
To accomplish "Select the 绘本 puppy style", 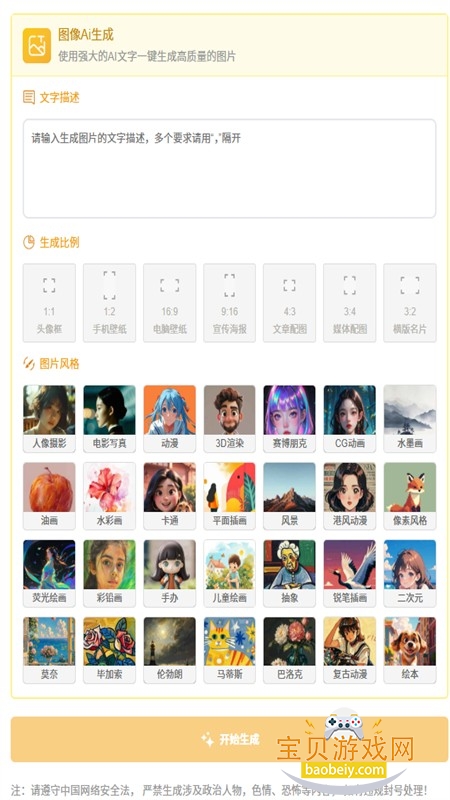I will [x=410, y=650].
